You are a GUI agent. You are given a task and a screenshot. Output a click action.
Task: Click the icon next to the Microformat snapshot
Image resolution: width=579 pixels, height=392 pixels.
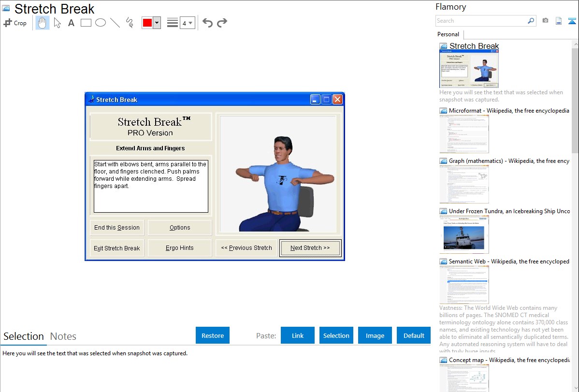click(x=443, y=111)
